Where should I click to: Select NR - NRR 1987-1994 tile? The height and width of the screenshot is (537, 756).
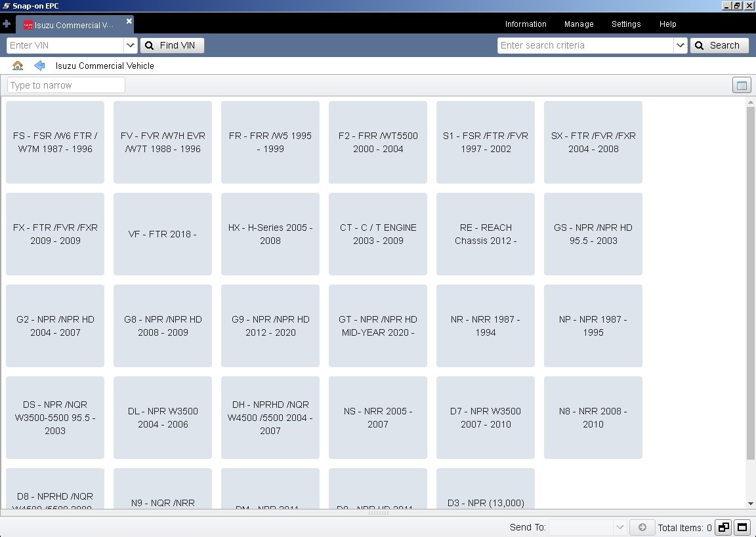[486, 326]
